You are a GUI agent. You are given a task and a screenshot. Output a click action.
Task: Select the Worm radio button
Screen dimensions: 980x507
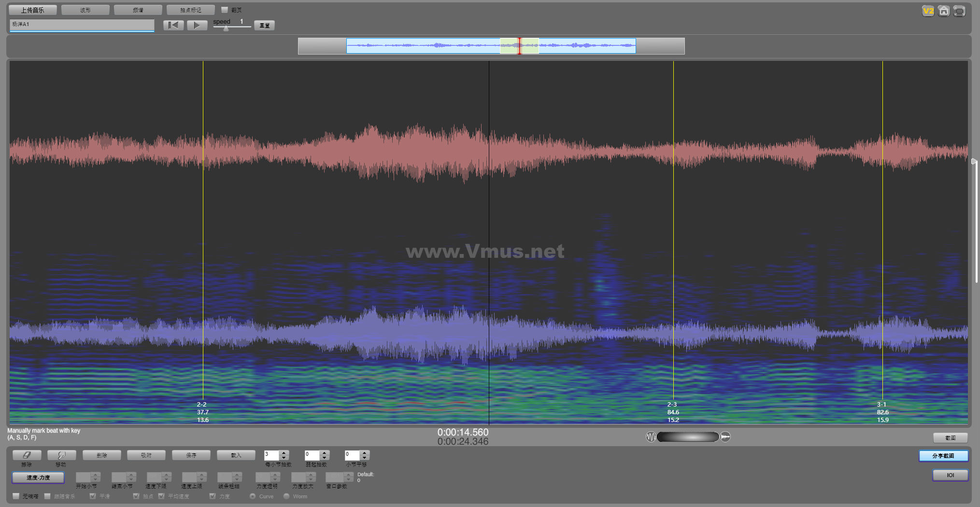pos(286,496)
